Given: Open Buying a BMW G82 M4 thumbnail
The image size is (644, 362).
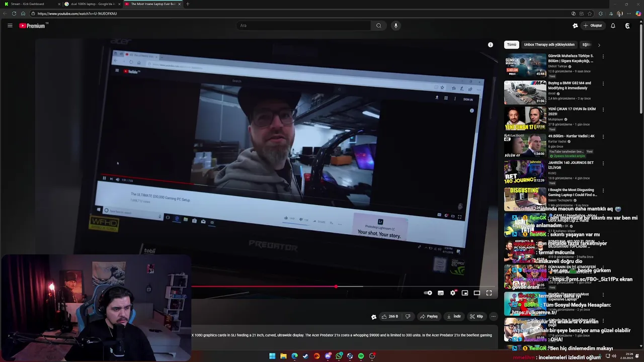Looking at the screenshot, I should (525, 92).
